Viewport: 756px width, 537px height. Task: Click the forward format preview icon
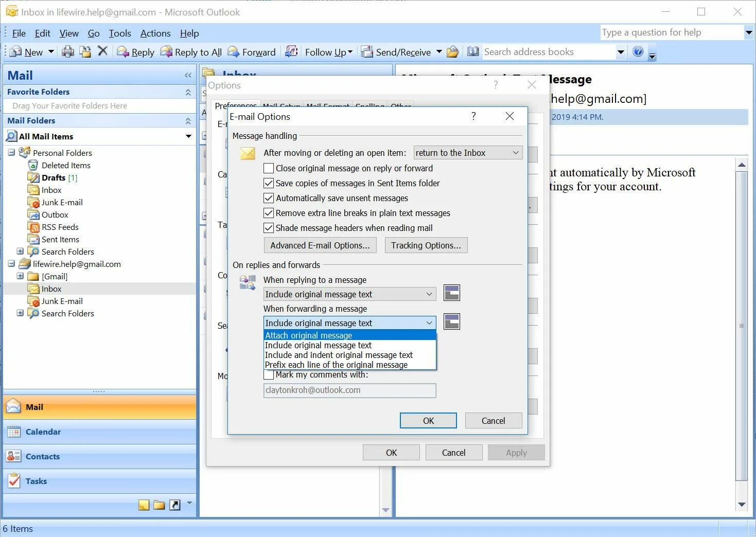[452, 321]
